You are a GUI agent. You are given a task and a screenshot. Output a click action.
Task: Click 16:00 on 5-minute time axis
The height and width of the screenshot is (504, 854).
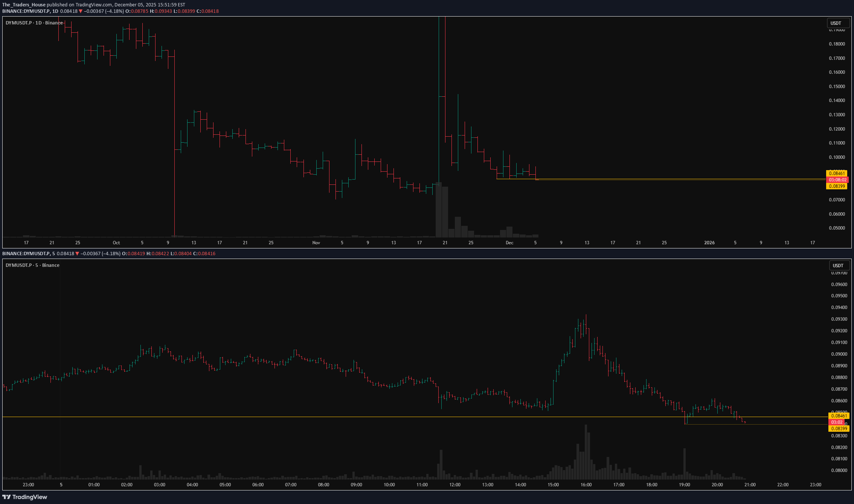pyautogui.click(x=586, y=485)
